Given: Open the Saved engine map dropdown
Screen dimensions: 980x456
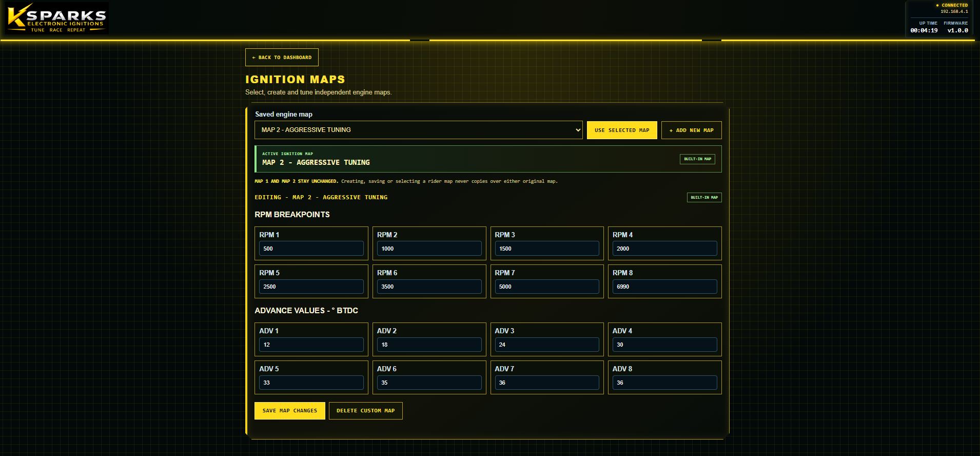Looking at the screenshot, I should 419,130.
